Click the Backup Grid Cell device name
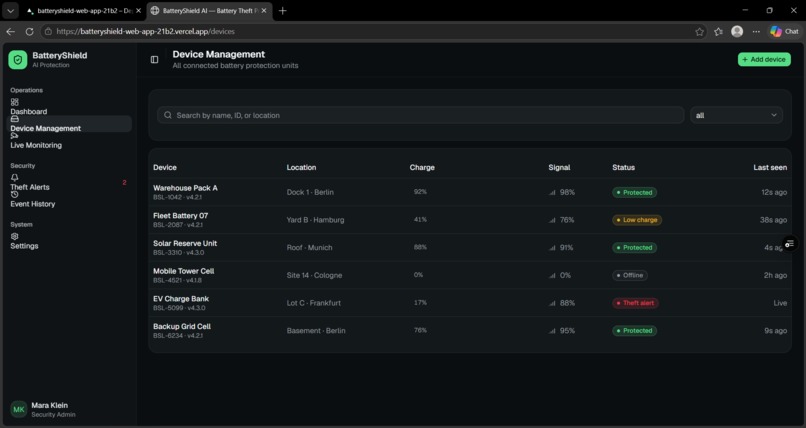The image size is (806, 428). tap(182, 327)
